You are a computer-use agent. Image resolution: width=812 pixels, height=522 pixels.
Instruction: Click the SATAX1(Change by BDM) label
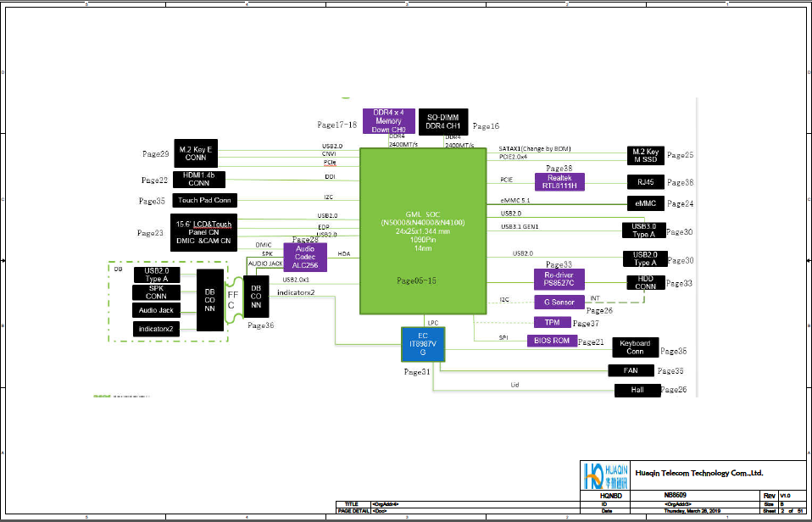click(535, 148)
